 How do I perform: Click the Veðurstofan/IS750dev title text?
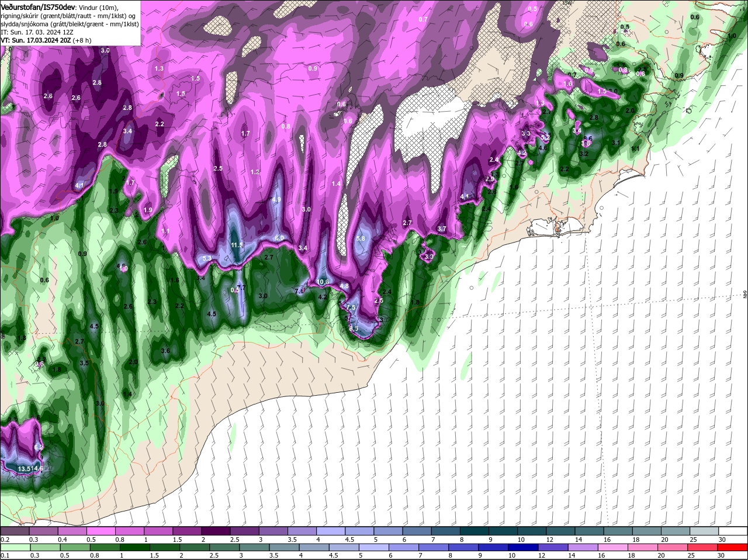click(38, 6)
